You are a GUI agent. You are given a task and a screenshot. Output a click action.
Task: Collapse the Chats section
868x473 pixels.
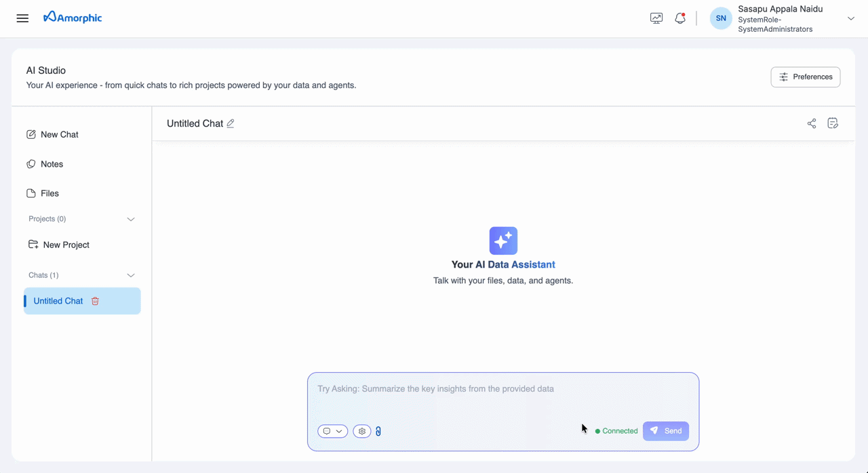130,275
